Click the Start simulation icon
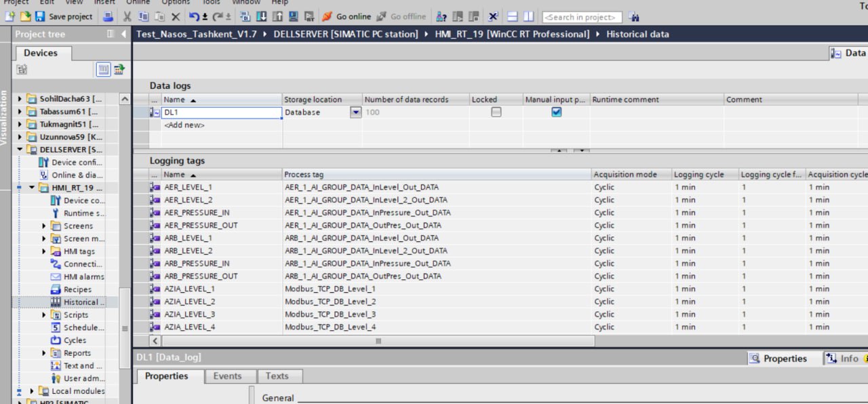Viewport: 868px width, 404px height. [x=294, y=16]
